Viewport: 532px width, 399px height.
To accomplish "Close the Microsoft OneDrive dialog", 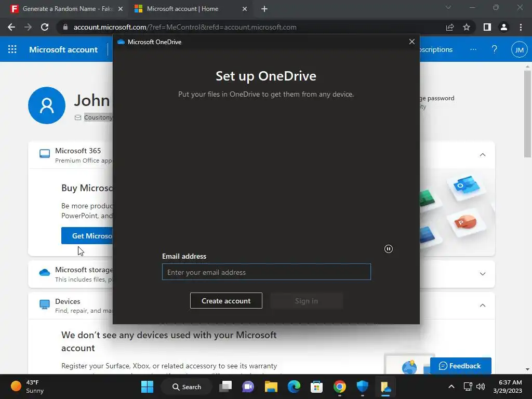I will [412, 42].
